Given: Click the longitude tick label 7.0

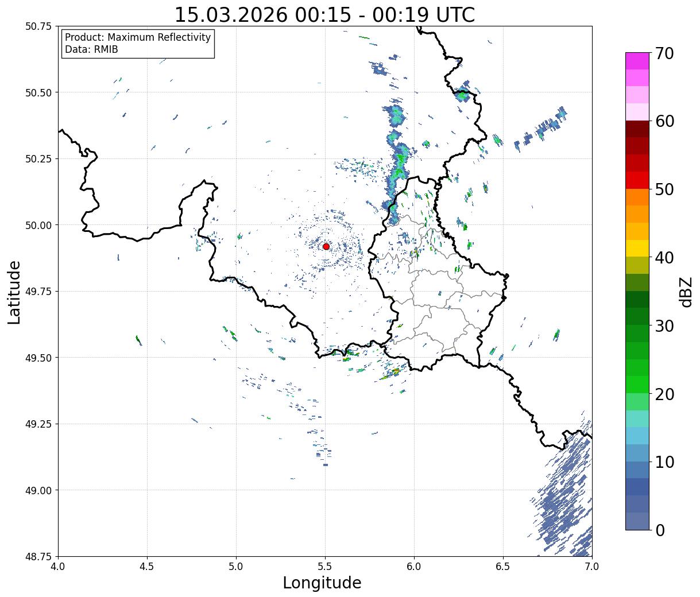Looking at the screenshot, I should tap(592, 567).
